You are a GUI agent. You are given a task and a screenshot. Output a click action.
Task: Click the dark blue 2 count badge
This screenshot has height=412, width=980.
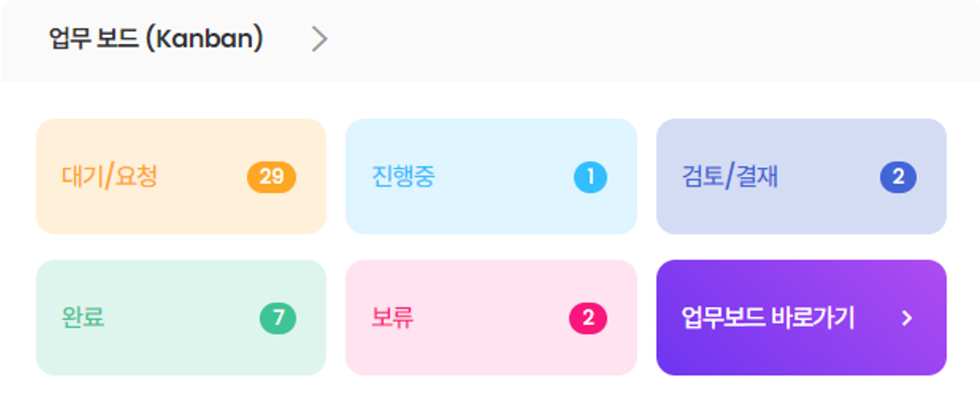point(898,177)
